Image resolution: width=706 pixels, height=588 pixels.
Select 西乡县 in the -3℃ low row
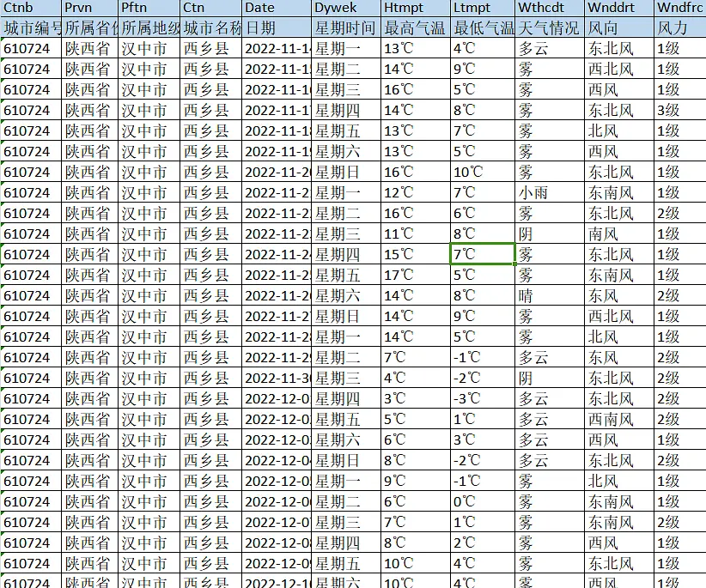211,398
